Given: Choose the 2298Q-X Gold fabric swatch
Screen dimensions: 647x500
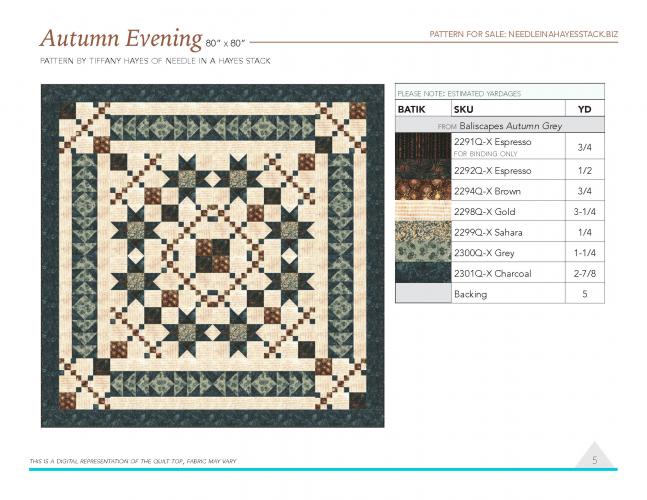Looking at the screenshot, I should [x=423, y=211].
